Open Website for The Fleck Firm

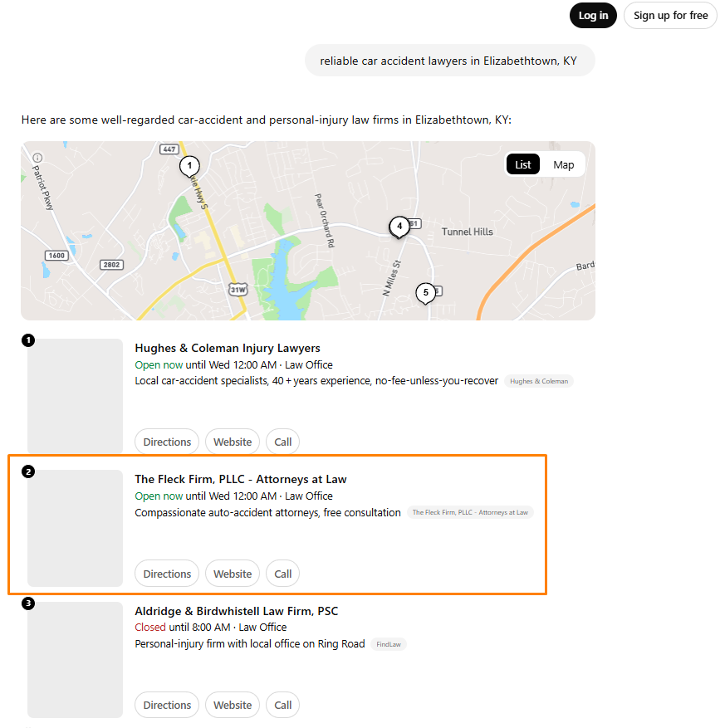click(233, 574)
